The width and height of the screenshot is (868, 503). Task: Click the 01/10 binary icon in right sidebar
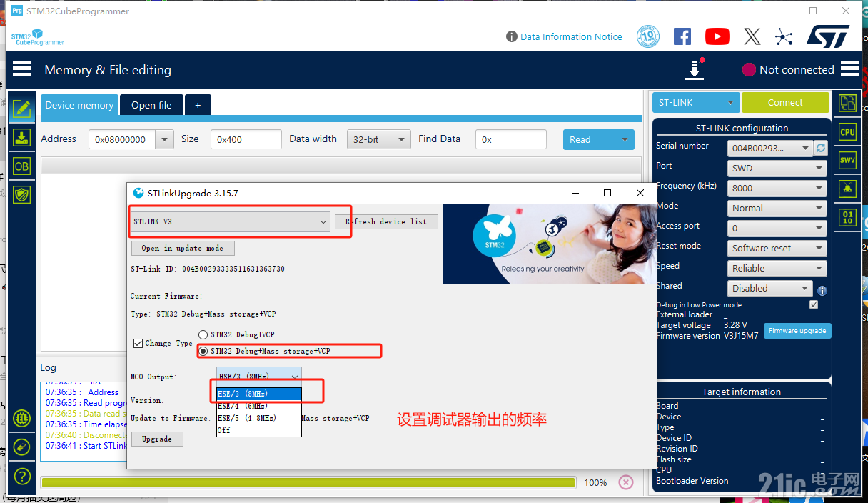[x=847, y=217]
